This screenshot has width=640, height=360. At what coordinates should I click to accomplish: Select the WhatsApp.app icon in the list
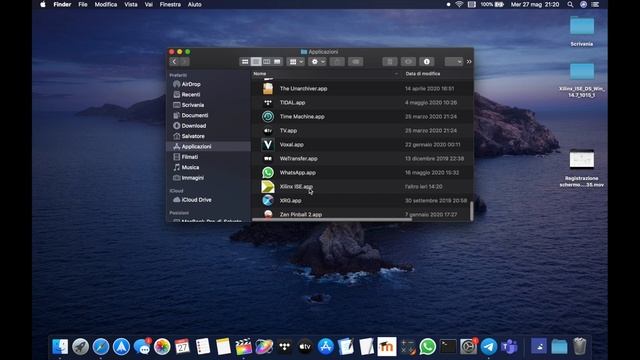click(268, 173)
